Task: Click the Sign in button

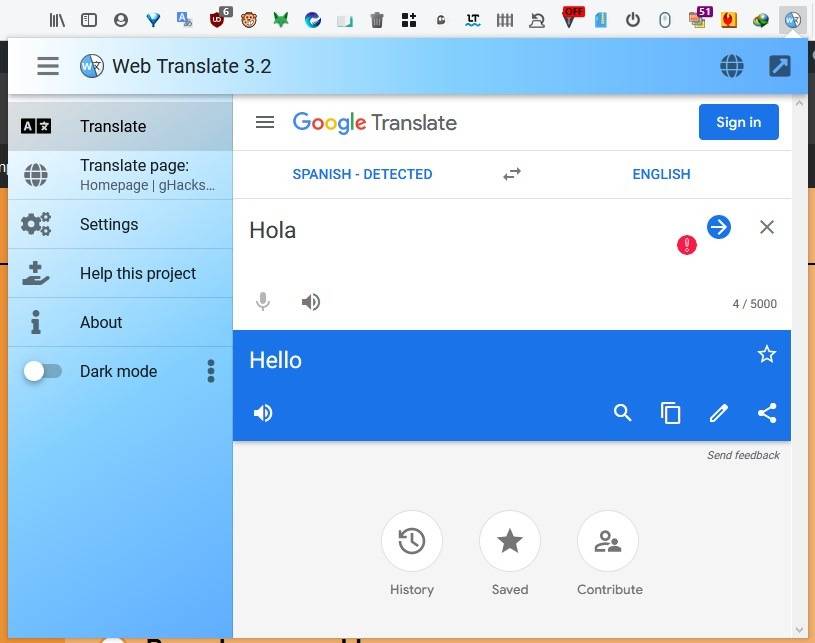Action: coord(738,122)
